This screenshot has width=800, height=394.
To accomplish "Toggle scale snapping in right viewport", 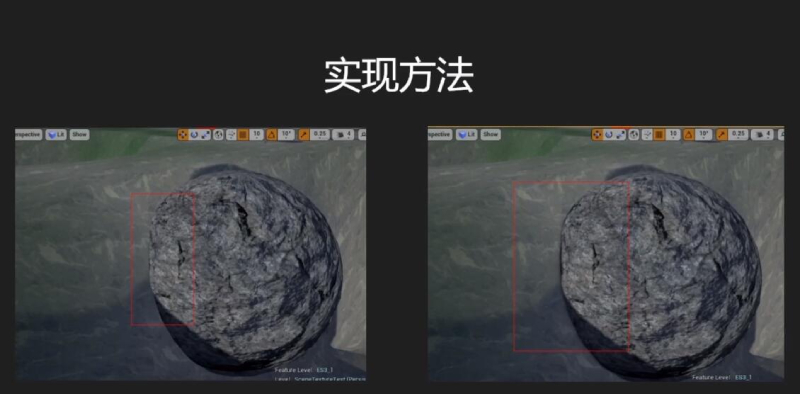I will click(x=722, y=135).
